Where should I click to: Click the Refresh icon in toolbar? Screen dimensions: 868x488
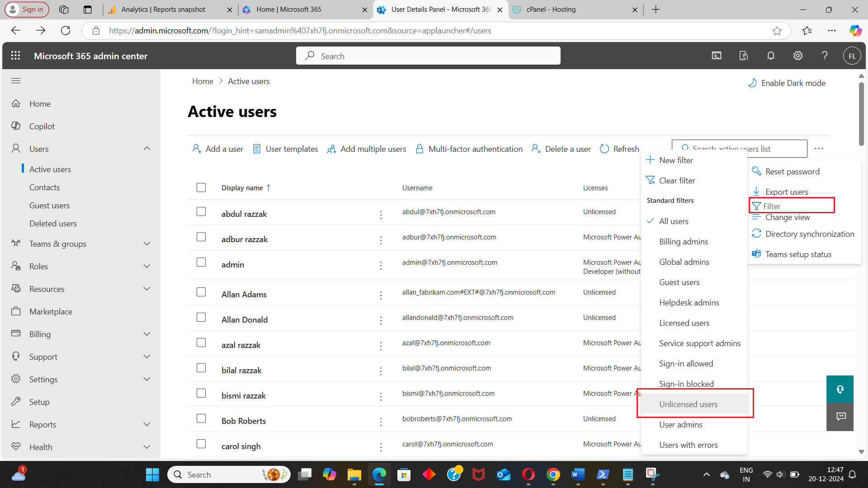(x=604, y=149)
